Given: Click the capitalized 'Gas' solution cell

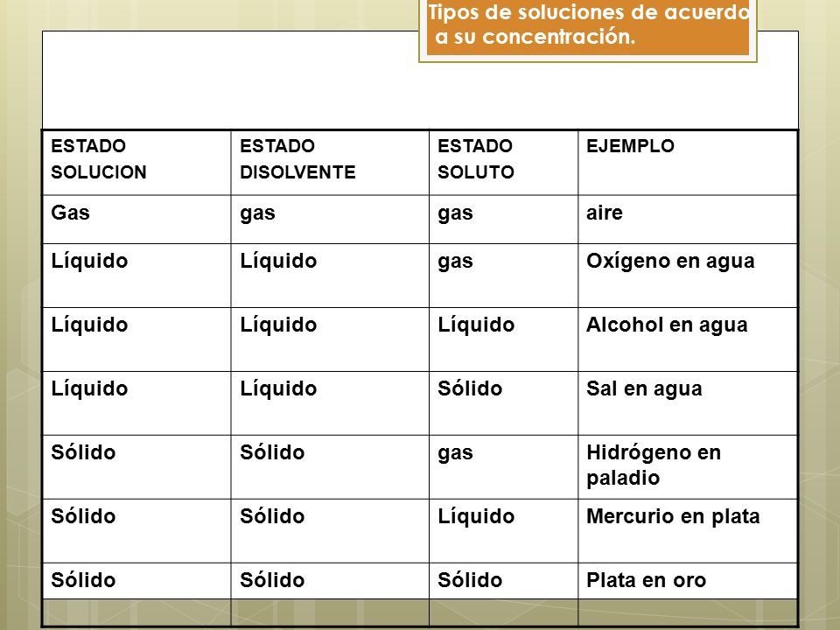Looking at the screenshot, I should (136, 220).
